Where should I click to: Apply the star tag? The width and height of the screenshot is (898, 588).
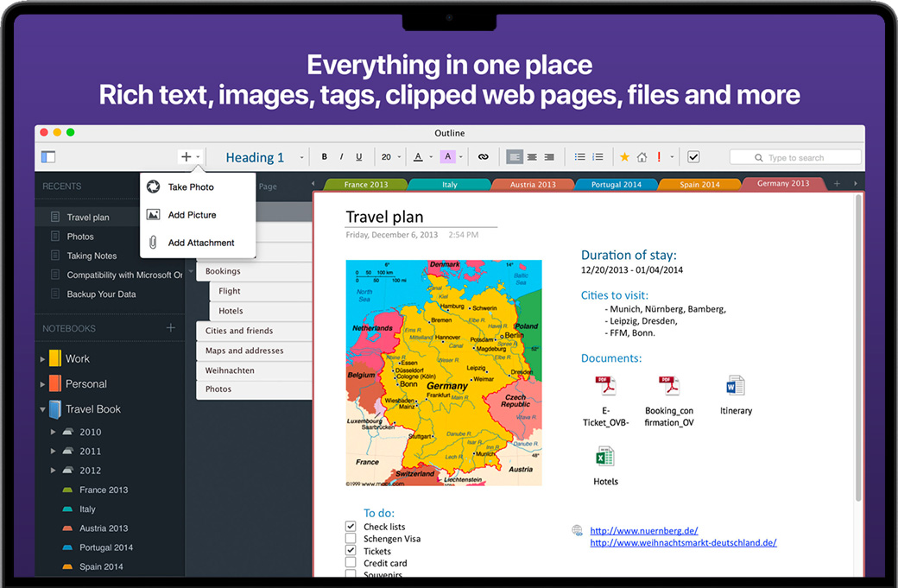(x=624, y=157)
